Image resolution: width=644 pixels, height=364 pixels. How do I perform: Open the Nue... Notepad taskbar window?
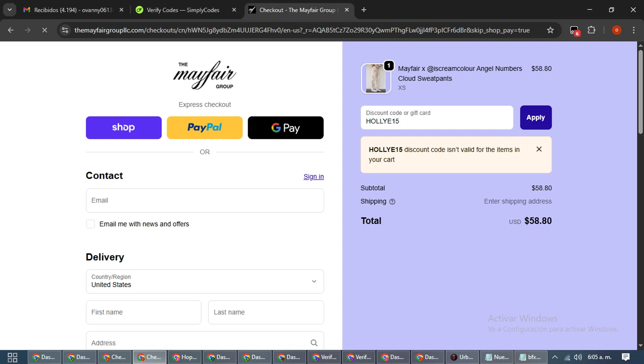pyautogui.click(x=497, y=357)
